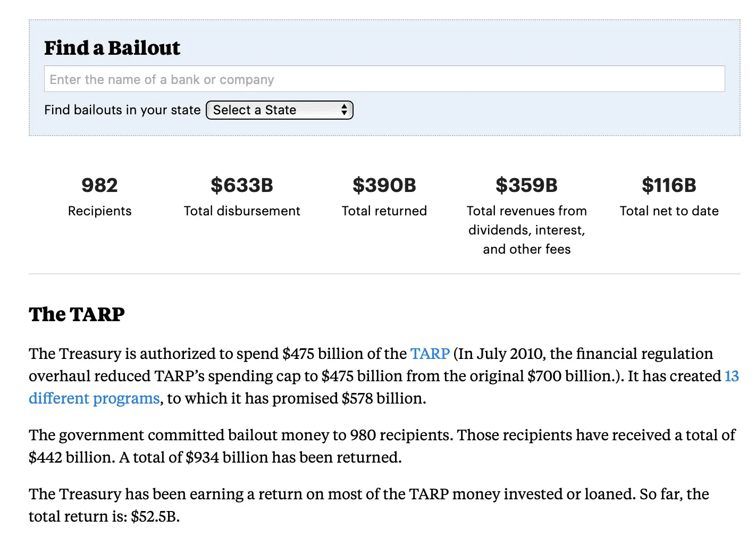The width and height of the screenshot is (756, 536).
Task: Follow the 13 different programs link
Action: (x=94, y=398)
